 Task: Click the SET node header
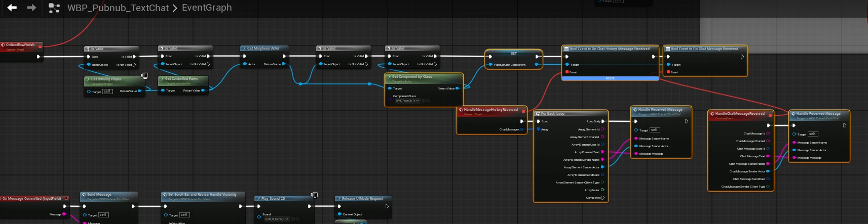tap(513, 53)
